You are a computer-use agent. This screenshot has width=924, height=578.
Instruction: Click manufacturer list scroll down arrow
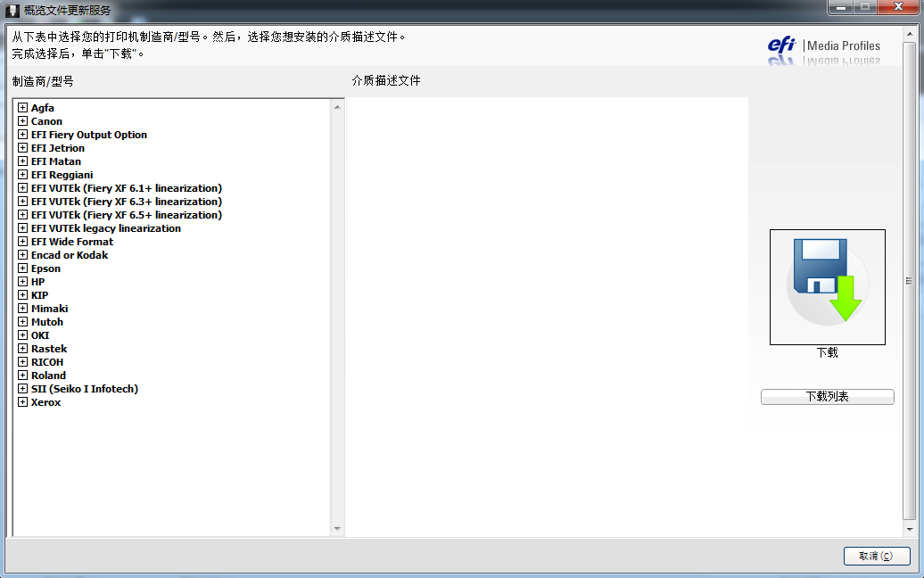click(337, 529)
